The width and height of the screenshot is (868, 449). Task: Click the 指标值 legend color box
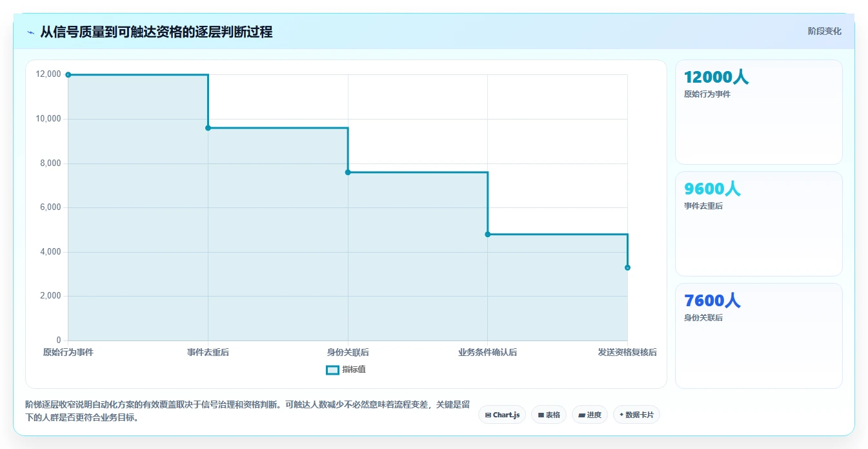tap(332, 370)
